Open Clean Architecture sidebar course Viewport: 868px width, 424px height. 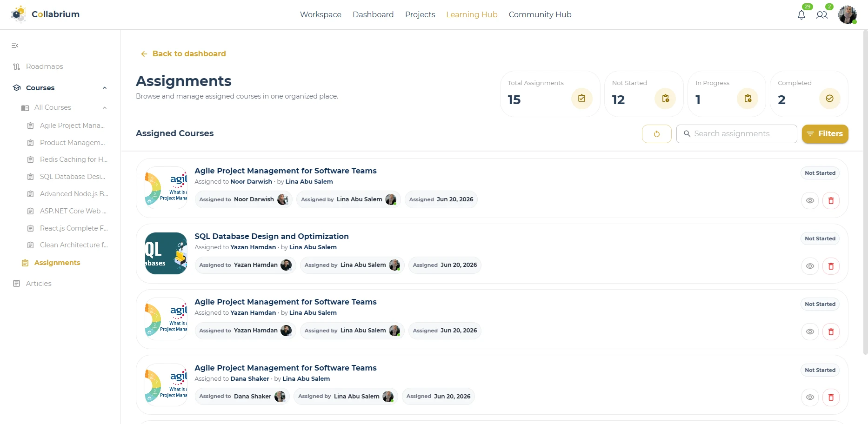pyautogui.click(x=74, y=245)
